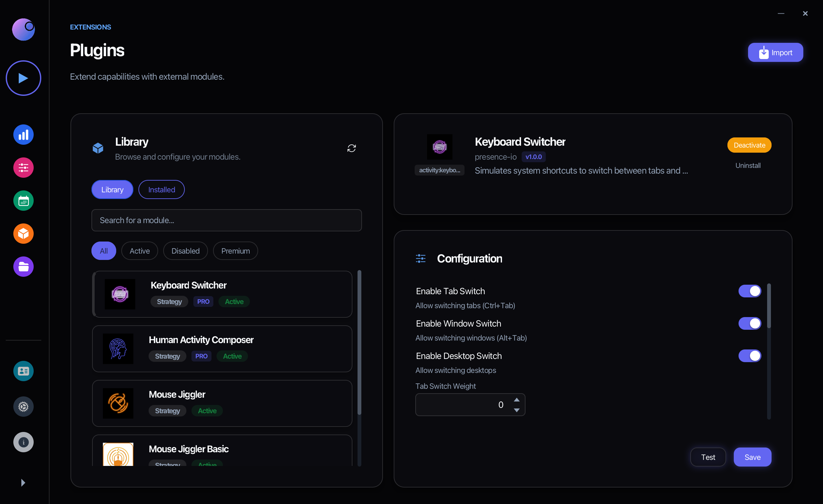
Task: Open the orange cube plugins icon
Action: point(23,234)
